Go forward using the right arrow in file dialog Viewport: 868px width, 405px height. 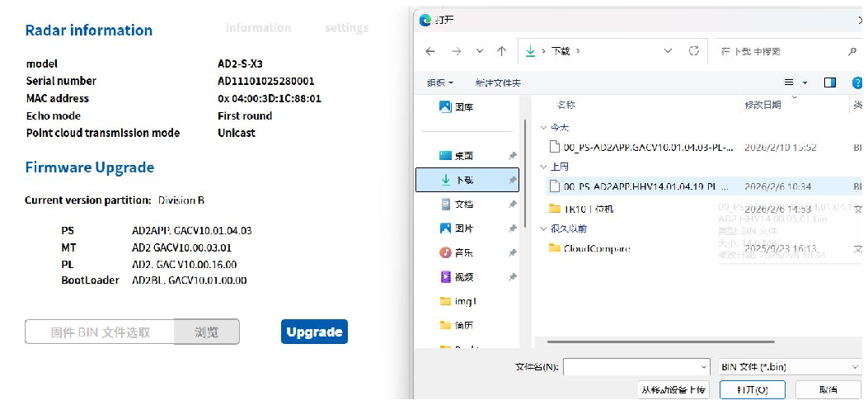(456, 51)
